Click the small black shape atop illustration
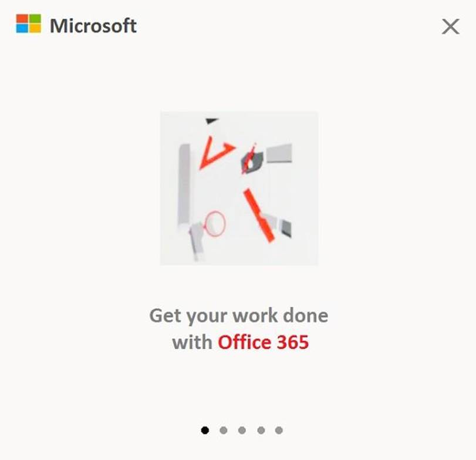The height and width of the screenshot is (460, 476). tap(212, 121)
